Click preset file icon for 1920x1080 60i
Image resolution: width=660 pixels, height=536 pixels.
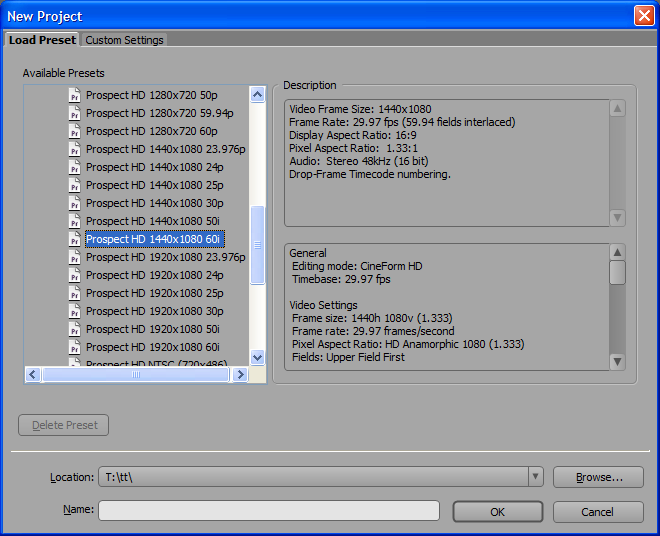[x=75, y=347]
